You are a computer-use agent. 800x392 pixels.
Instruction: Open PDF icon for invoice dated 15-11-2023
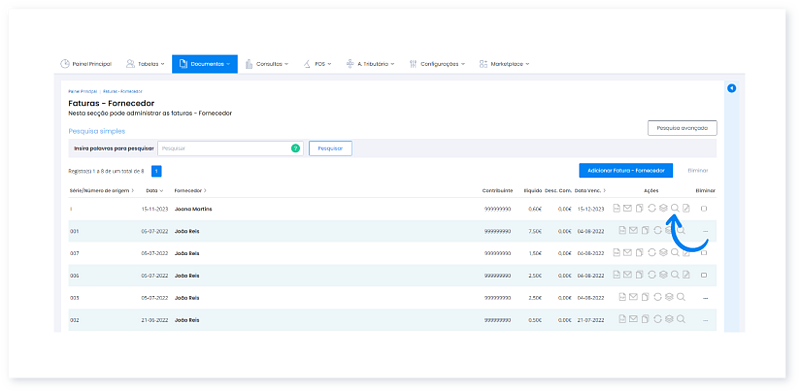[616, 208]
